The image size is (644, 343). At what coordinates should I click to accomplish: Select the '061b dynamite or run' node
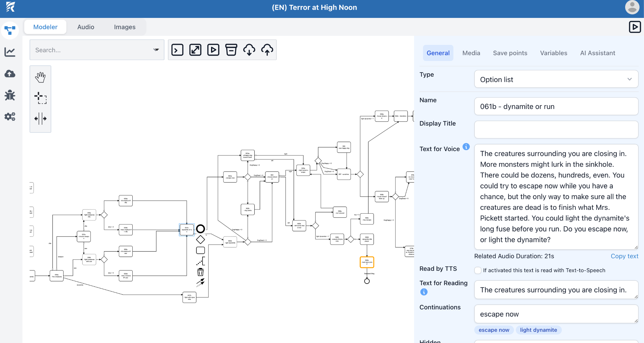(x=186, y=230)
